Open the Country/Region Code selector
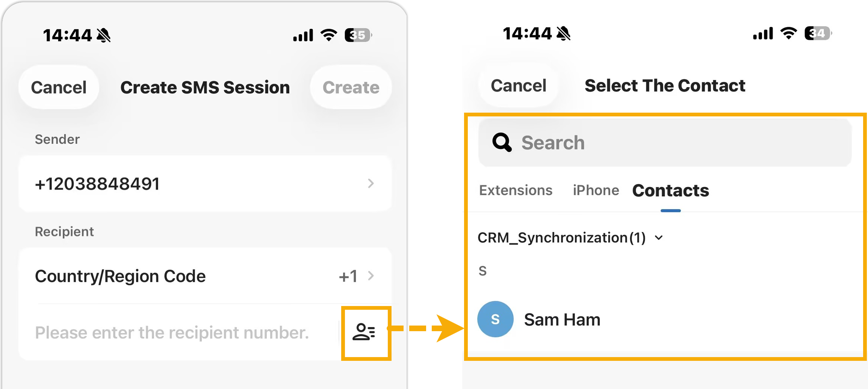The image size is (868, 389). coord(205,276)
